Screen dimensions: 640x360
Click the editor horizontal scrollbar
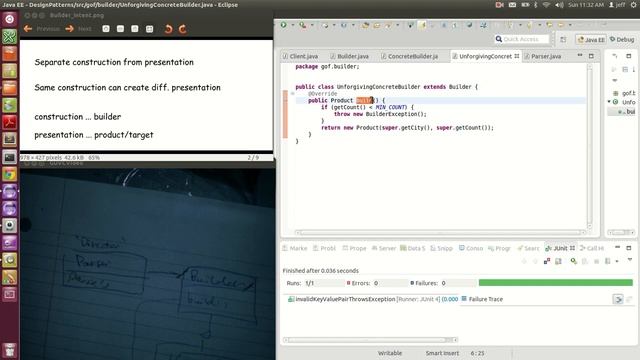click(440, 233)
